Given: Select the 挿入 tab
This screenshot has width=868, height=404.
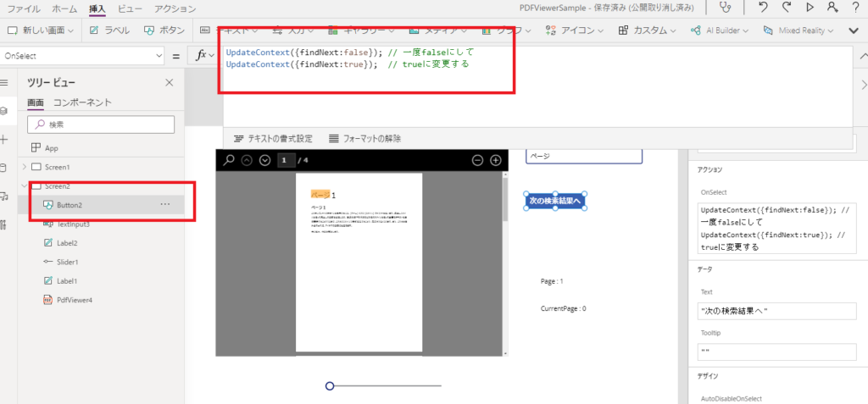Looking at the screenshot, I should point(97,8).
